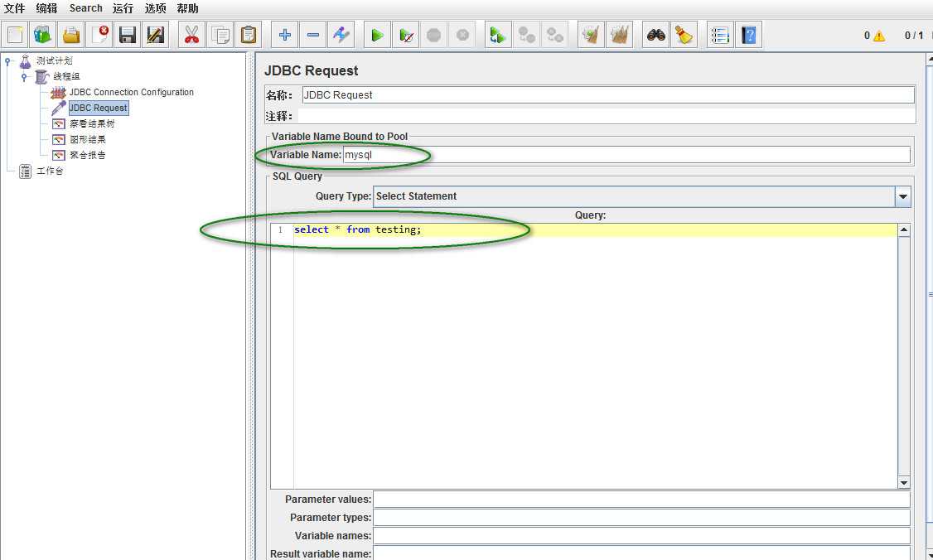Select 聚合报告 listener
This screenshot has height=560, width=933.
click(x=88, y=155)
